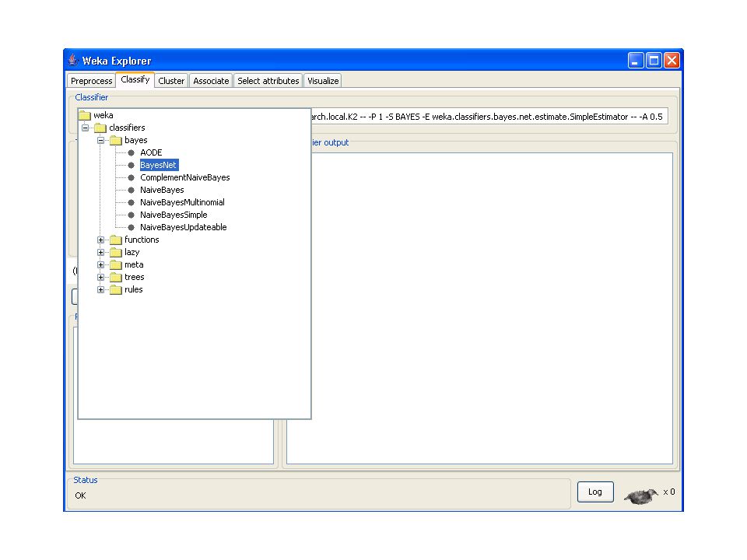Click the functions folder icon
747x560 pixels.
[x=116, y=240]
